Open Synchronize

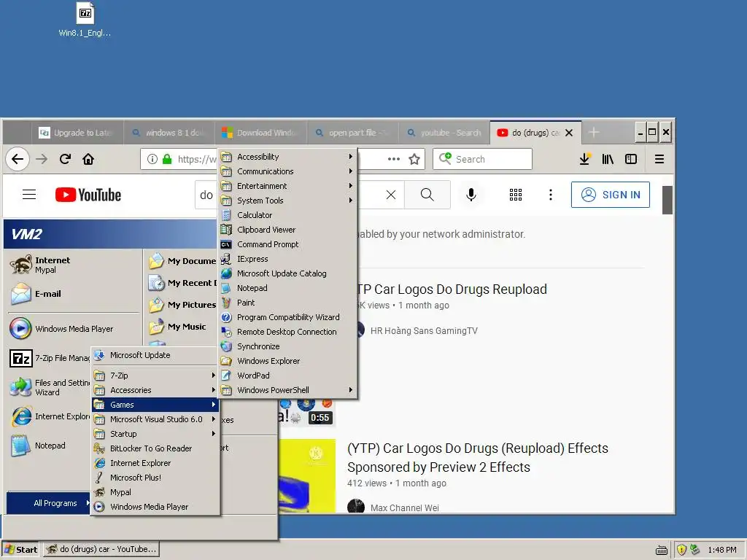click(x=287, y=346)
